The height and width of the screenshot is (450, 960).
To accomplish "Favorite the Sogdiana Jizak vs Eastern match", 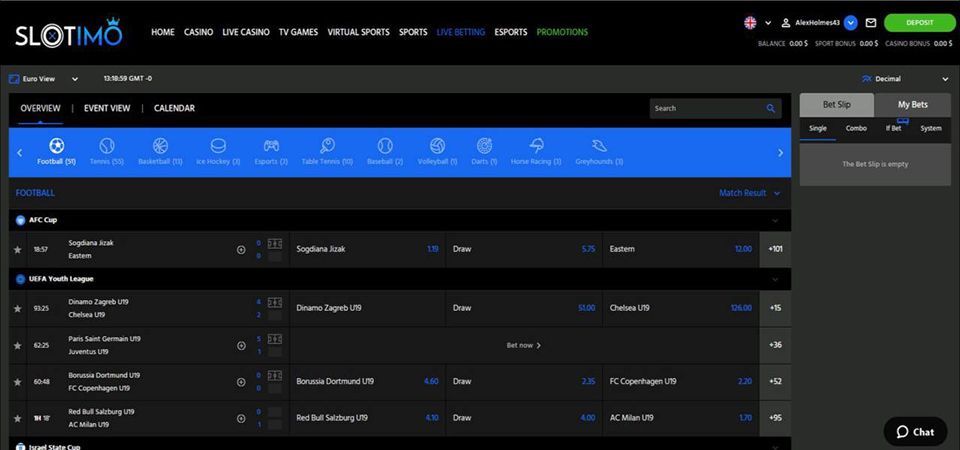I will point(18,250).
